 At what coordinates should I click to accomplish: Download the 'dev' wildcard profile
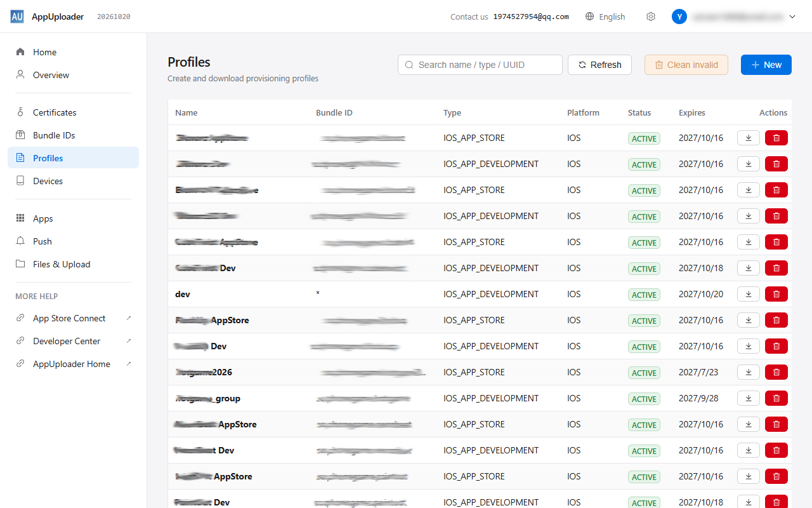pos(749,294)
